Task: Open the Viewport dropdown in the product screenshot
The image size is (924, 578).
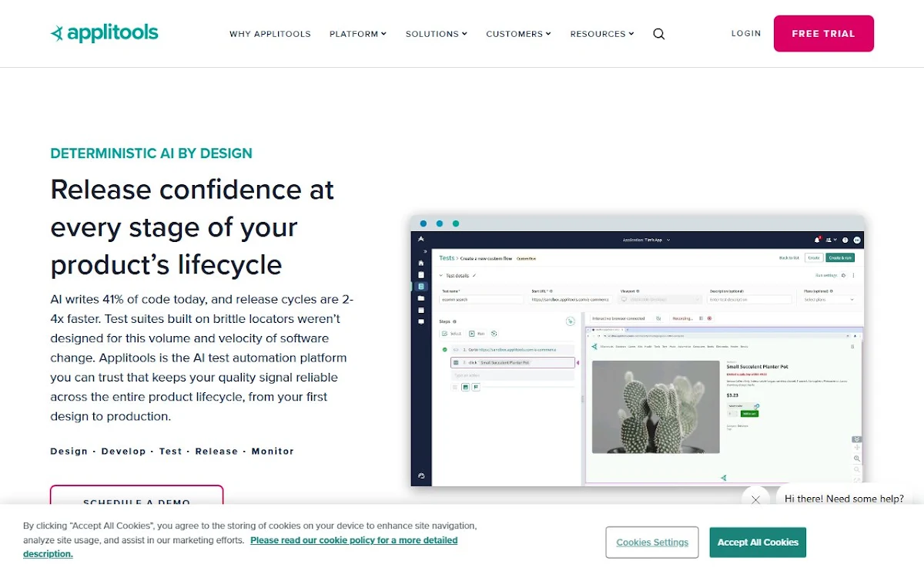Action: click(x=661, y=299)
